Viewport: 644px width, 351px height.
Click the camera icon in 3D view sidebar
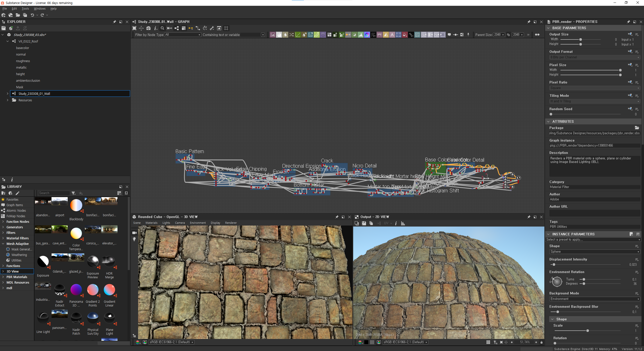click(134, 233)
